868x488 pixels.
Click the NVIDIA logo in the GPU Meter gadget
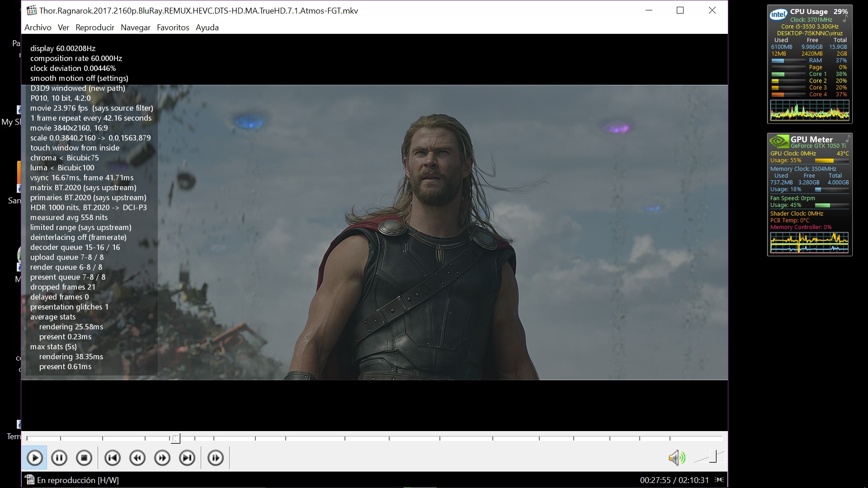pyautogui.click(x=779, y=141)
